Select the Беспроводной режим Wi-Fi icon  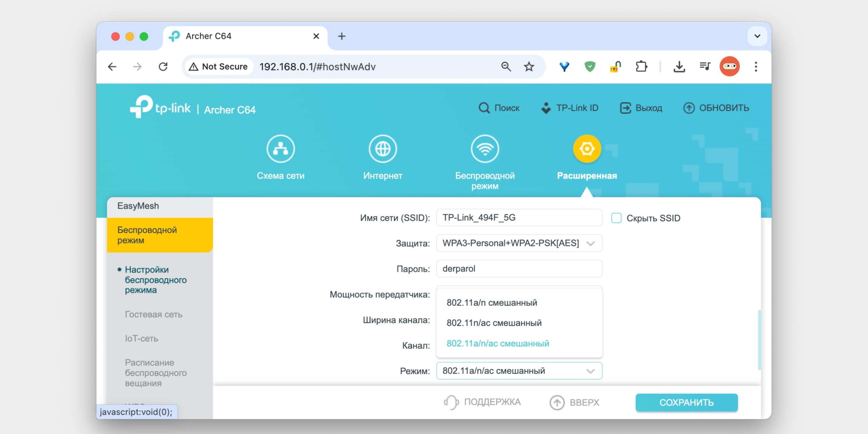pos(485,149)
